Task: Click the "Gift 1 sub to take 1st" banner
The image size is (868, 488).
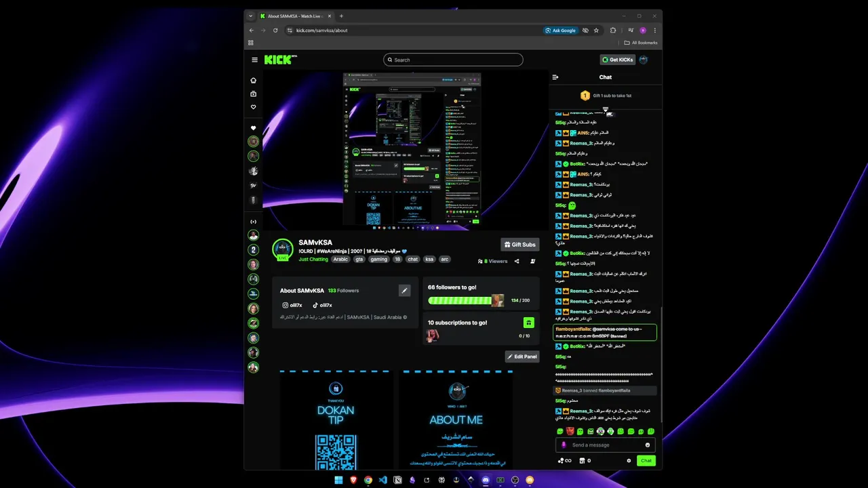Action: tap(606, 96)
